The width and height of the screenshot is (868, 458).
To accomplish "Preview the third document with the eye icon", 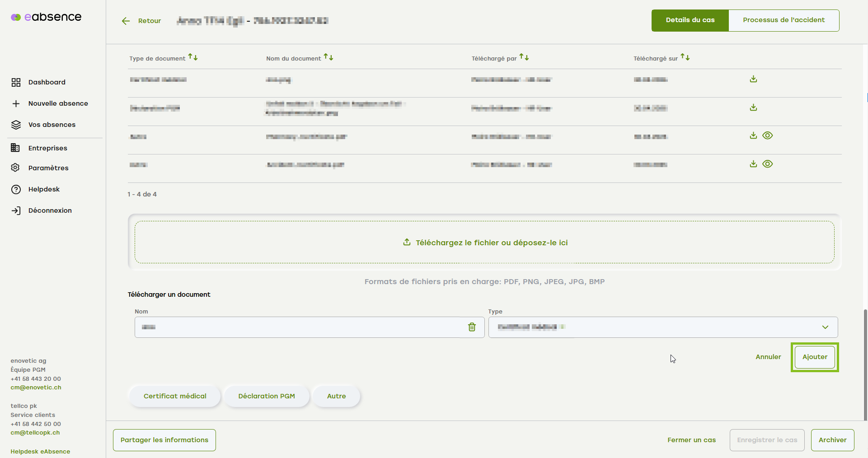I will [x=767, y=136].
